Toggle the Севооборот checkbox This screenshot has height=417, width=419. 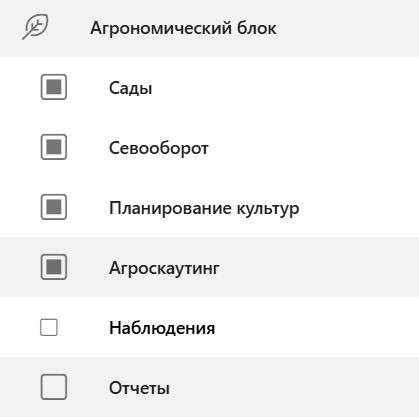54,147
